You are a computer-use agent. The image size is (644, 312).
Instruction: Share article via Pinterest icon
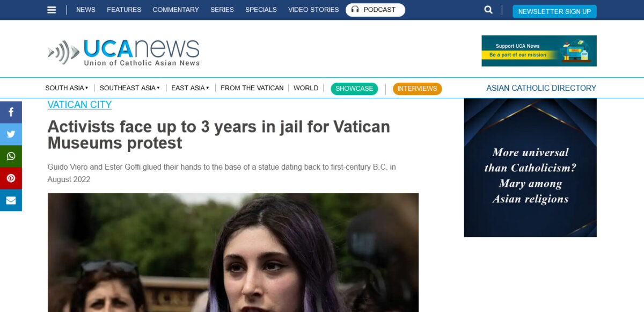[x=11, y=178]
